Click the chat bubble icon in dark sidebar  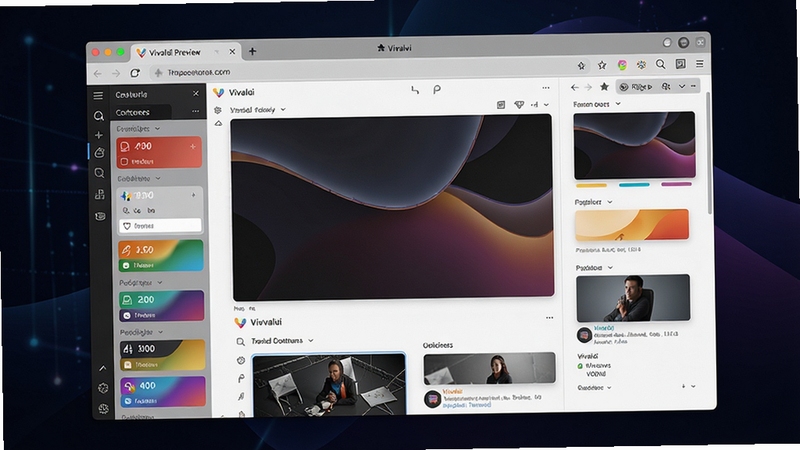(x=99, y=173)
